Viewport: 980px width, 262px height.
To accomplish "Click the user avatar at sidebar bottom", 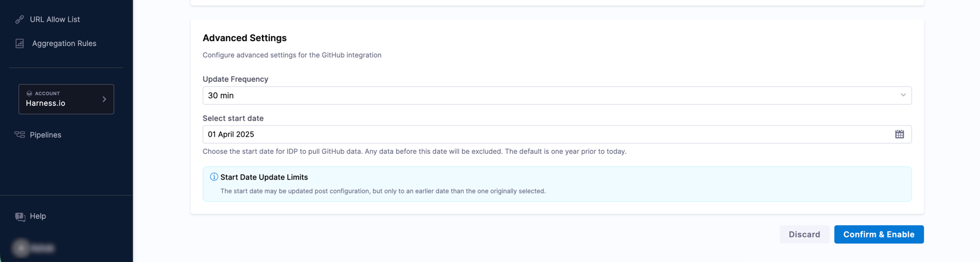I will tap(21, 248).
